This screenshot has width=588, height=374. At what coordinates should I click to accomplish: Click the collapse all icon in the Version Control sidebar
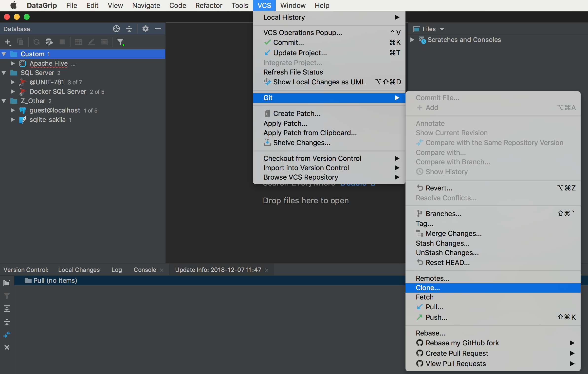coord(7,321)
